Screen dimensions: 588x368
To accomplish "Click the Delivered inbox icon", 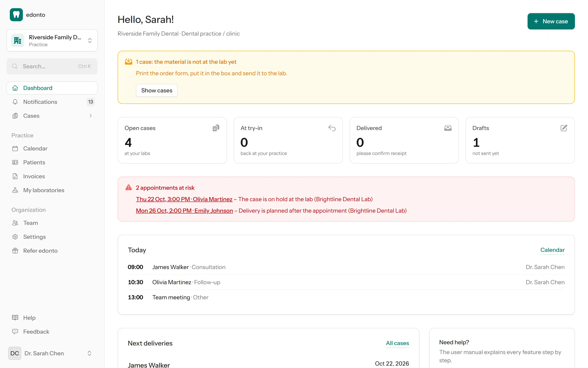I will pos(448,128).
